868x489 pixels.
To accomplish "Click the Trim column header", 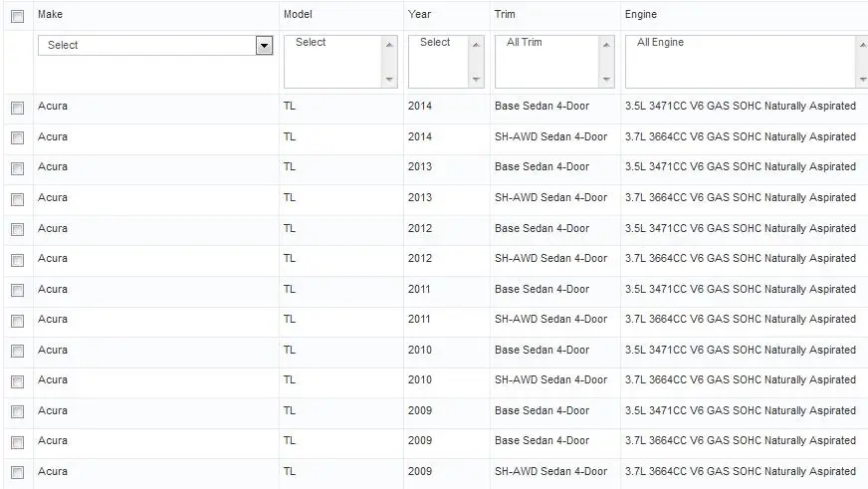I will 505,14.
